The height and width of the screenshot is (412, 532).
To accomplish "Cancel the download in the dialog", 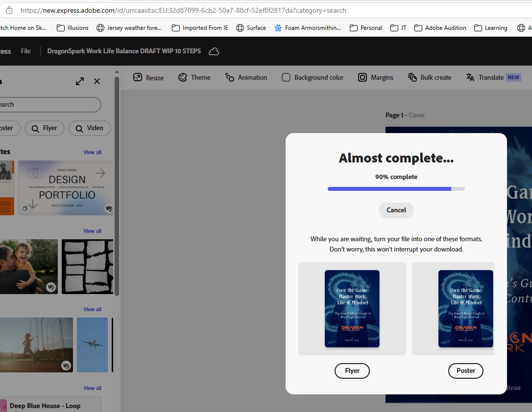I will 396,210.
